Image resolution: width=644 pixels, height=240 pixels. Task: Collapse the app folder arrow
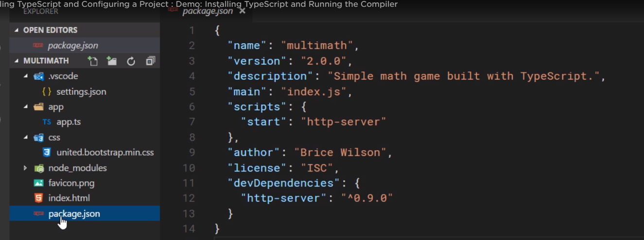pos(25,107)
